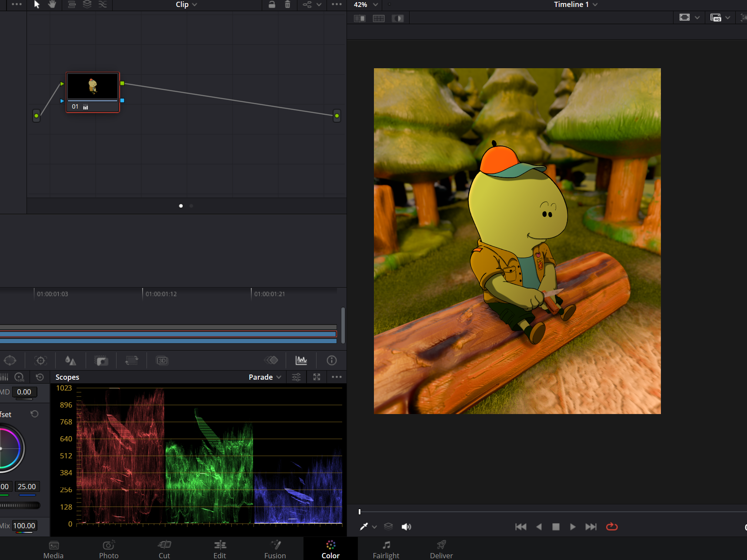747x560 pixels.
Task: Open the sizing palette
Action: (x=132, y=361)
